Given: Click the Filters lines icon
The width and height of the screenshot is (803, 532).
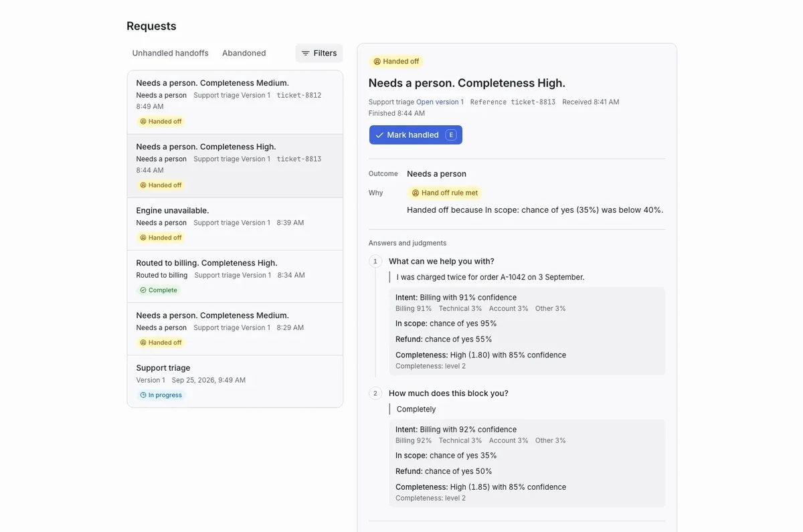Looking at the screenshot, I should coord(305,54).
